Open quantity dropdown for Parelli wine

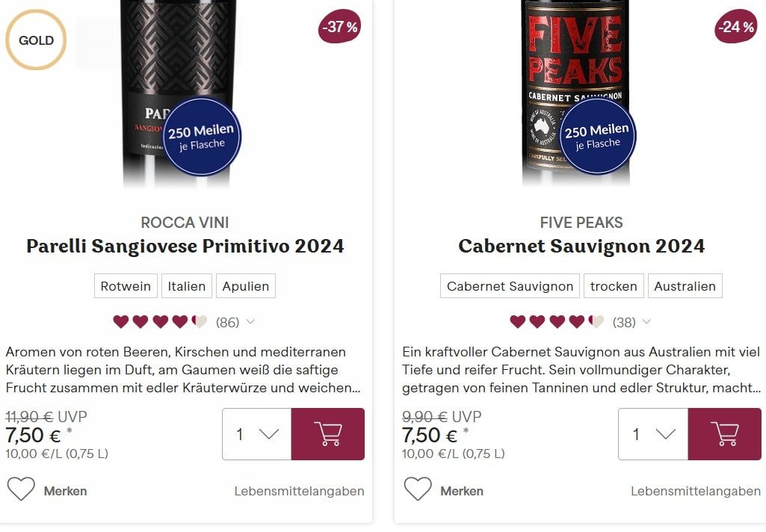(257, 434)
